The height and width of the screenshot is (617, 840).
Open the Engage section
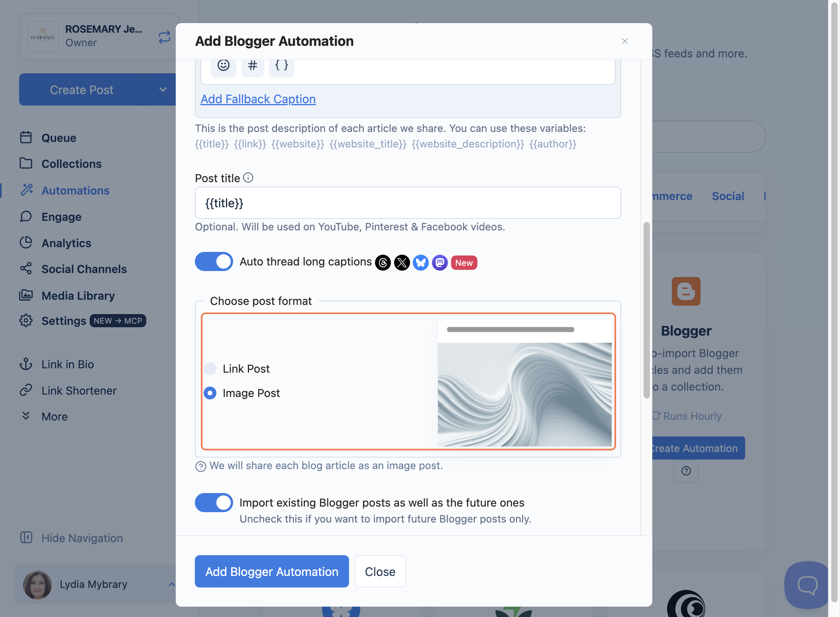coord(61,217)
